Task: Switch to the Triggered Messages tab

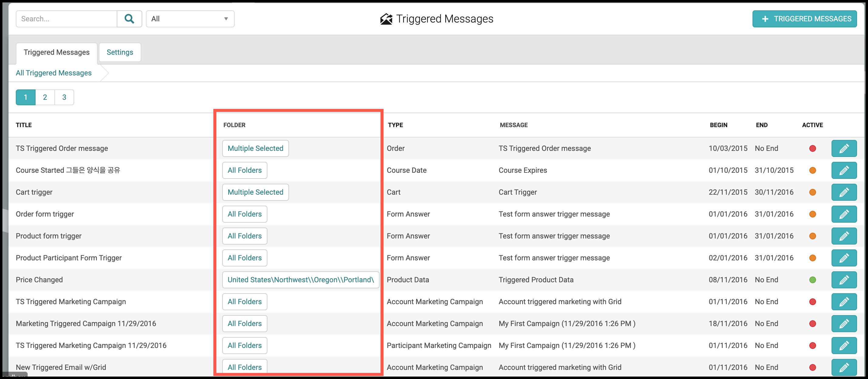Action: coord(57,53)
